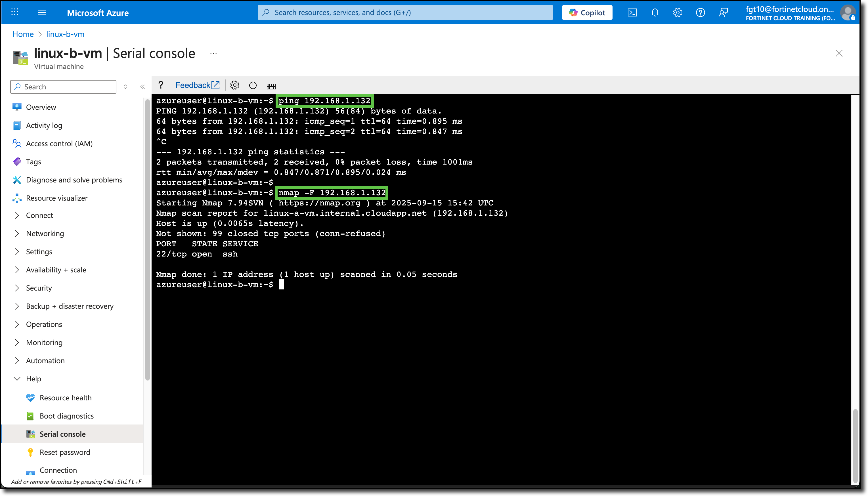Open Cloud Shell from the top bar
Image resolution: width=868 pixels, height=496 pixels.
(x=633, y=12)
